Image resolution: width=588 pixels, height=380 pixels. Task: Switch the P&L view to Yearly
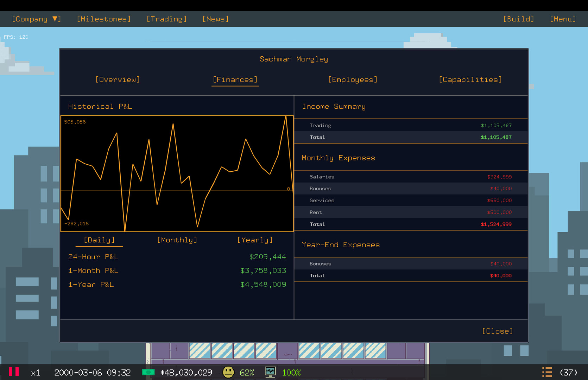click(x=255, y=240)
